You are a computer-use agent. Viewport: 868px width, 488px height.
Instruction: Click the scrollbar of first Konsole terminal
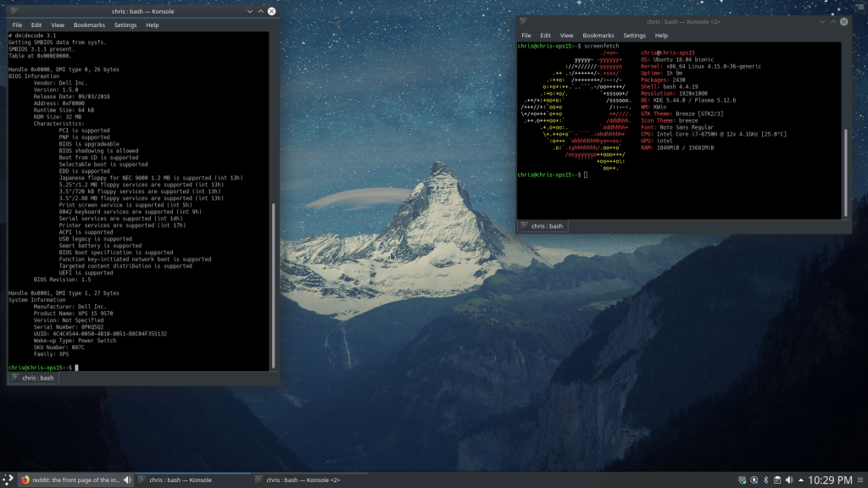(273, 286)
